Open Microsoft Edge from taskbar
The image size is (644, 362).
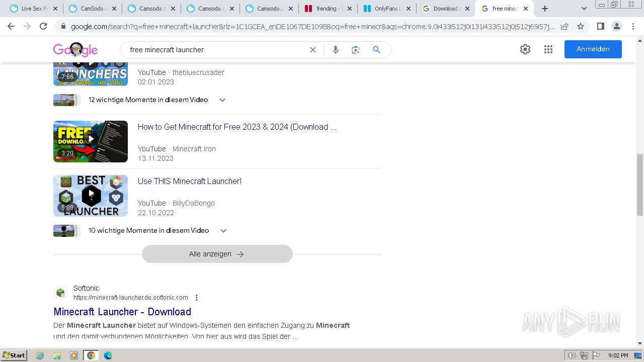[x=108, y=355]
